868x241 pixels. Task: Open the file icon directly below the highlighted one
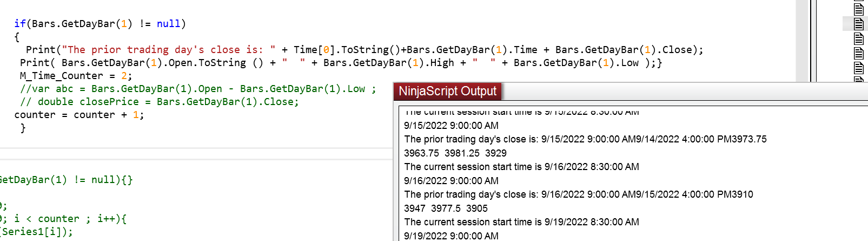(x=859, y=38)
